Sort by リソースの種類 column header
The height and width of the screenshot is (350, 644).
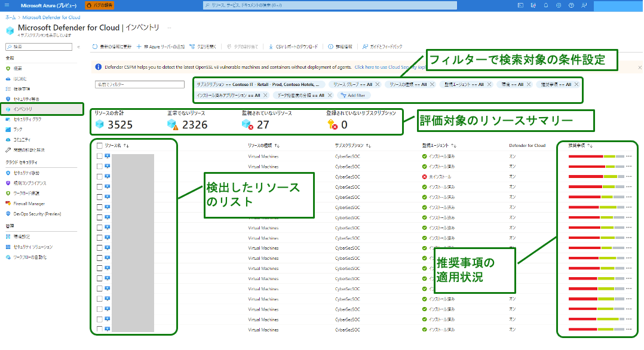coord(263,145)
